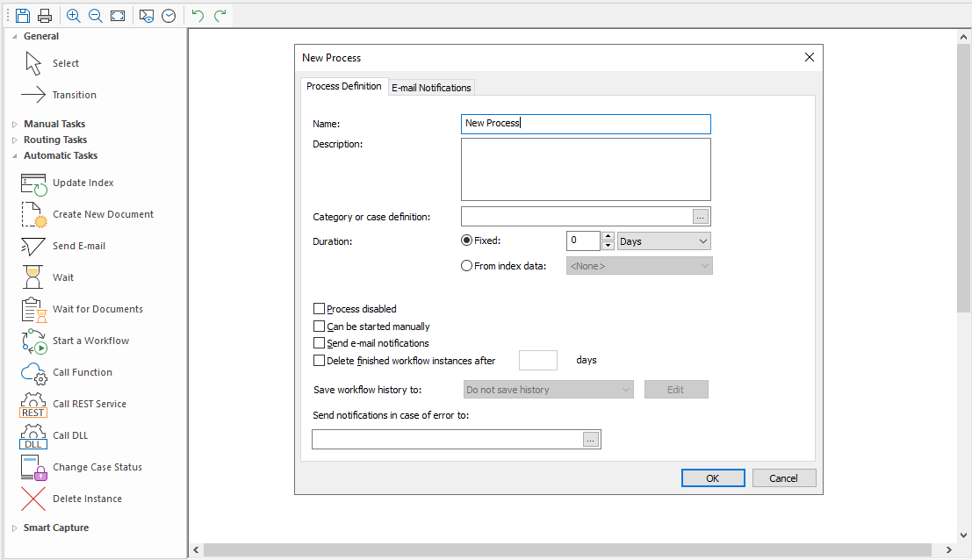Select the Delete Instance task icon
The image size is (972, 560).
tap(33, 499)
